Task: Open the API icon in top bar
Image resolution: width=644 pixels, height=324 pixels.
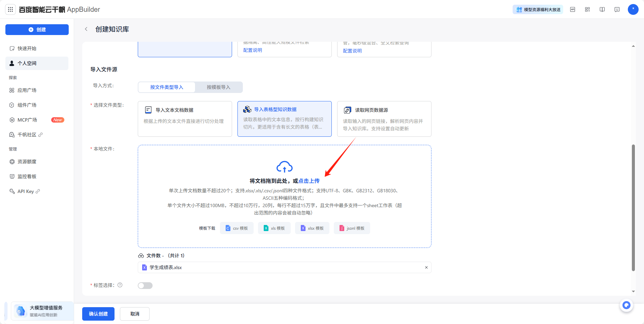Action: pos(572,9)
